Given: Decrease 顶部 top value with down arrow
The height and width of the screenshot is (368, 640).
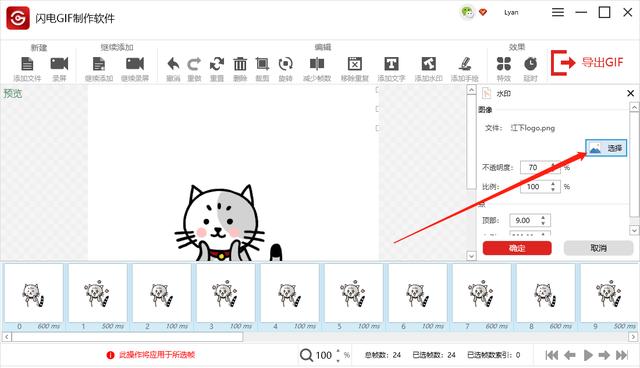Looking at the screenshot, I should [543, 223].
